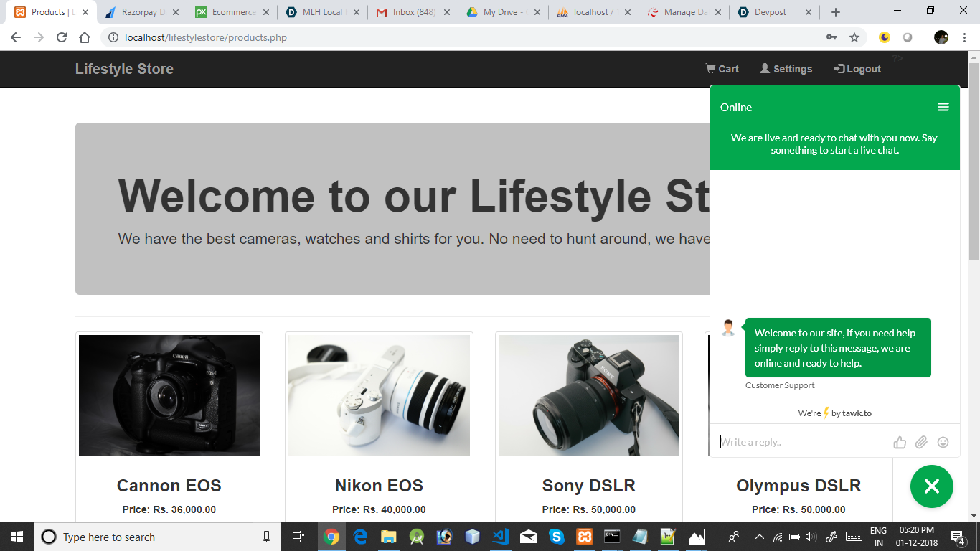This screenshot has width=980, height=551.
Task: Open the browser Home button
Action: point(85,37)
